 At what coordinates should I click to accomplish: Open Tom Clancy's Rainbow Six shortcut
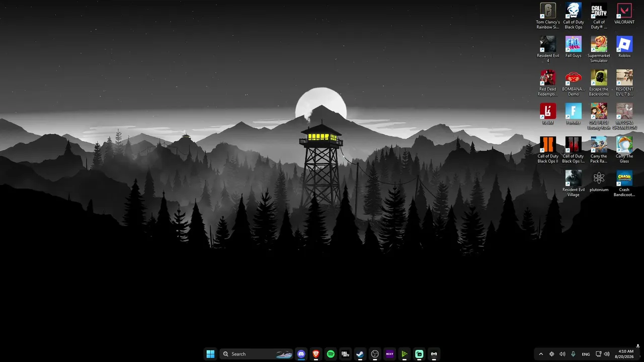point(547,16)
